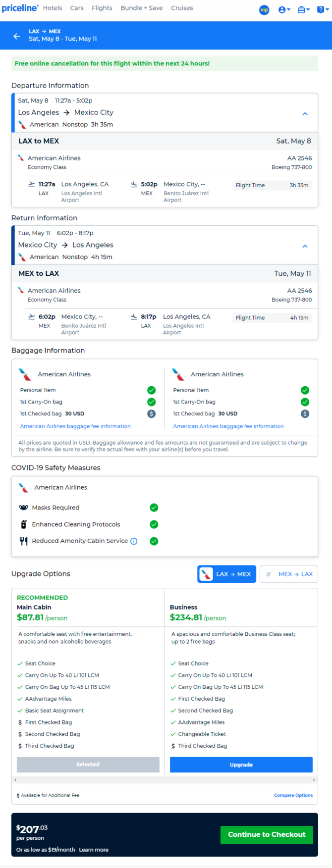This screenshot has width=332, height=868.
Task: Click the back arrow in the blue header
Action: (x=16, y=36)
